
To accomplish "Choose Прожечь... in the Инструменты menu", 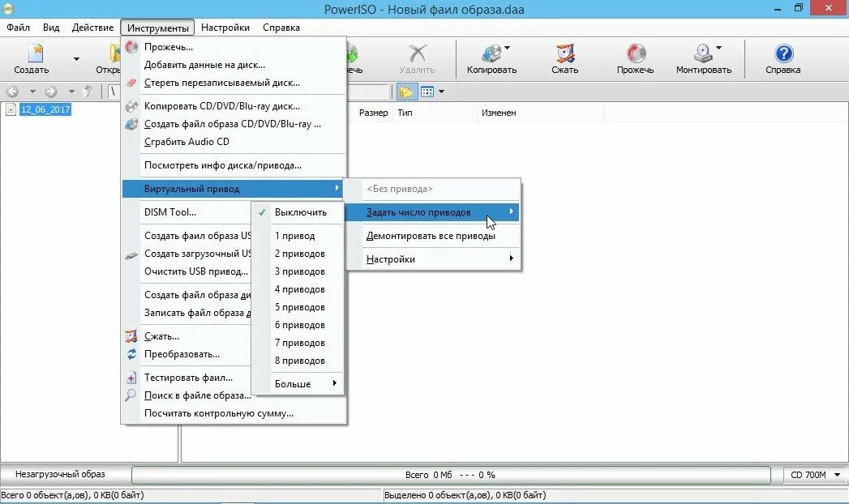I will (x=234, y=47).
